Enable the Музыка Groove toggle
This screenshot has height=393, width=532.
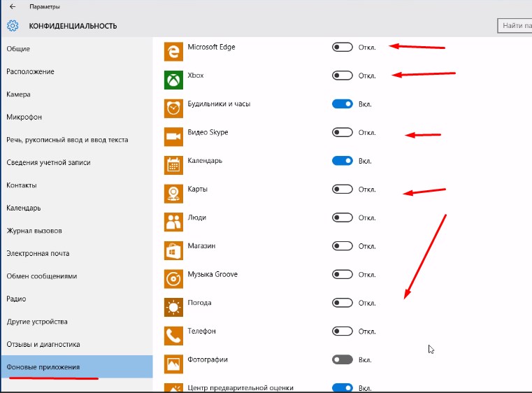click(x=343, y=274)
